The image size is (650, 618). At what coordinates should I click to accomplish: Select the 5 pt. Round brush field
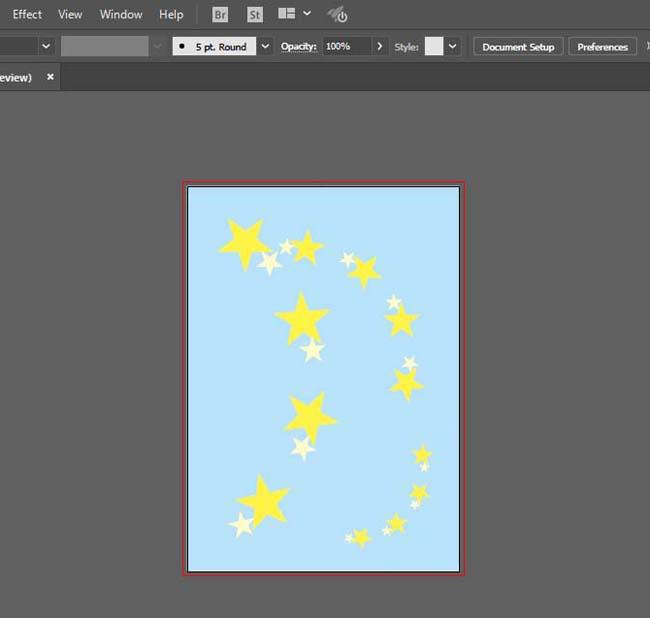pos(214,46)
